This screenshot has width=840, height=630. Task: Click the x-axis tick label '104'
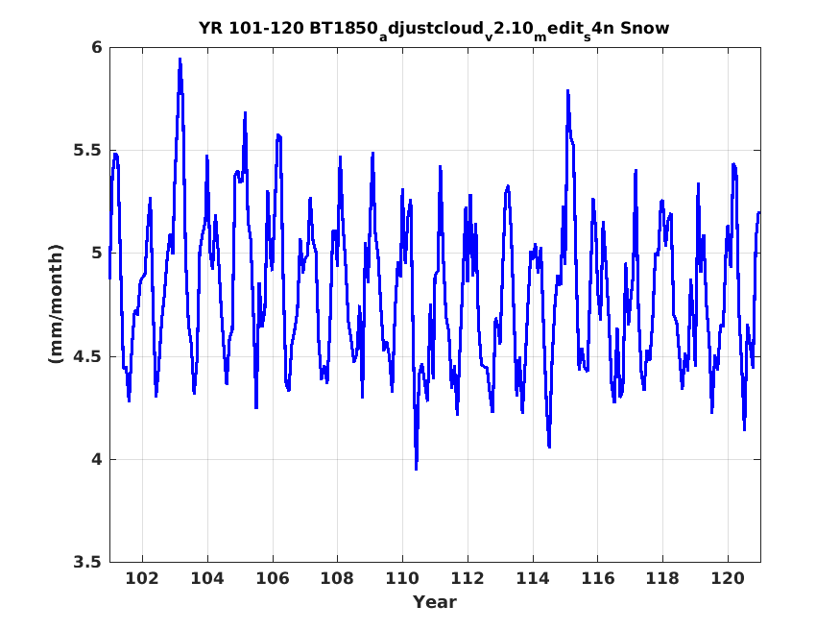(207, 578)
